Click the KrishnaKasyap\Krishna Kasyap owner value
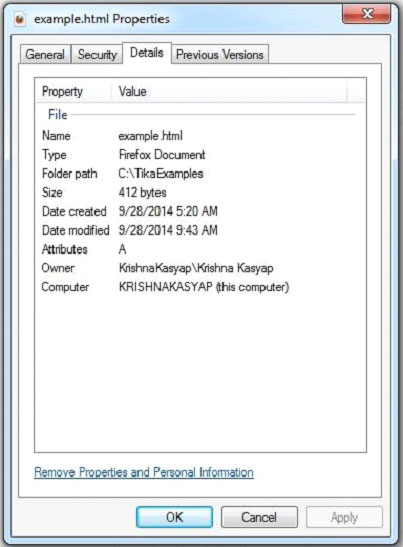Viewport: 403px width, 547px height. 196,268
